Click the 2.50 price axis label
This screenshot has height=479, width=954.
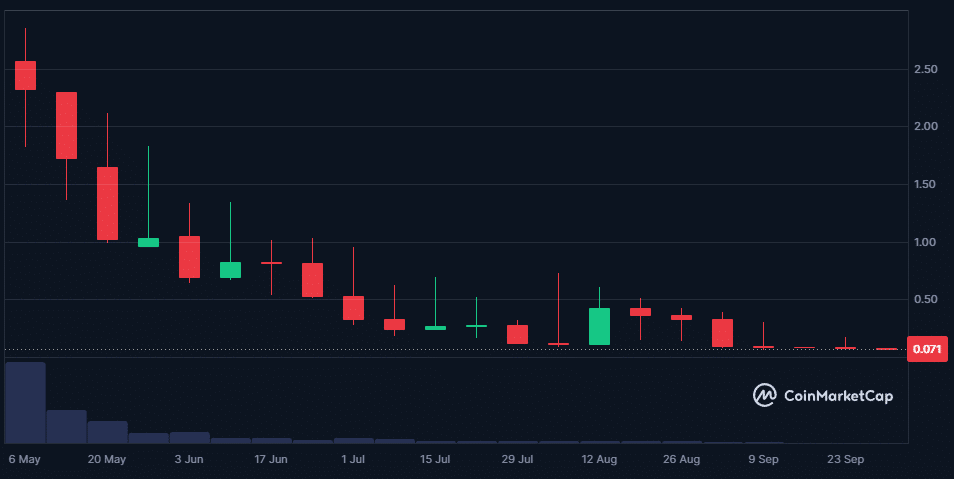924,70
